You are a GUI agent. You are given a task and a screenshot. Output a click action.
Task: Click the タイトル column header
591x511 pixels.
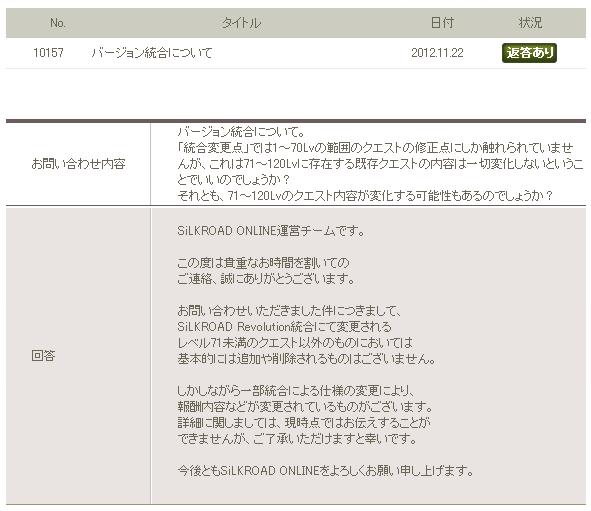pyautogui.click(x=241, y=23)
